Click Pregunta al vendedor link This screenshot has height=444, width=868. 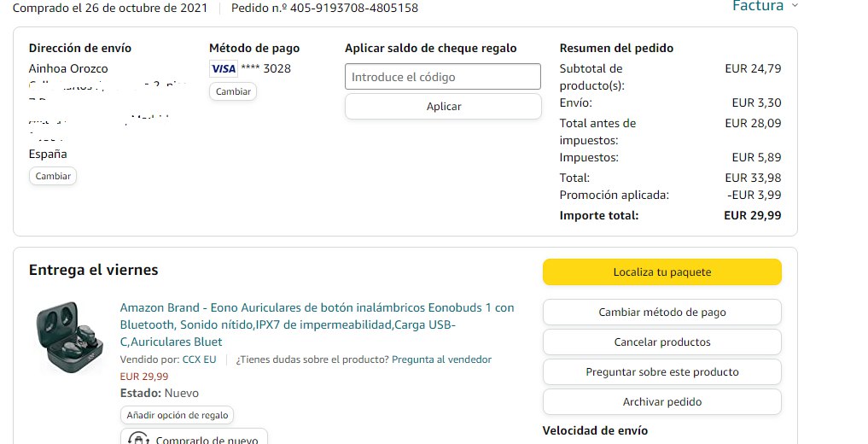coord(441,359)
